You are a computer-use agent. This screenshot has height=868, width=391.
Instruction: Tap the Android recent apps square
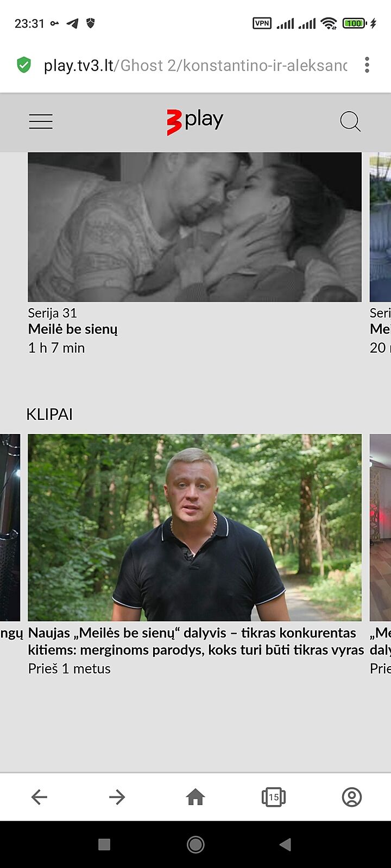[104, 844]
